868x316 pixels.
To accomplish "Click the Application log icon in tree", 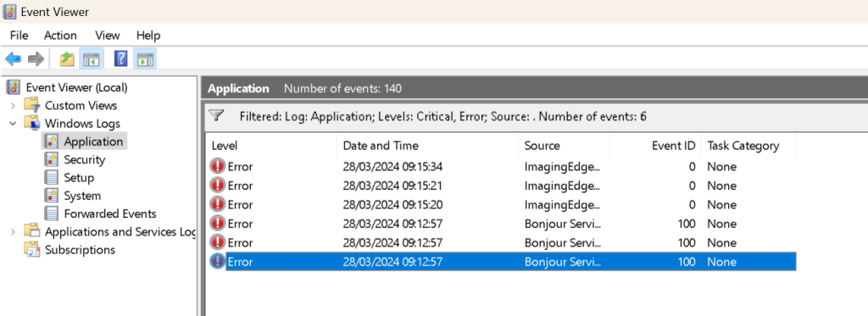I will point(52,141).
